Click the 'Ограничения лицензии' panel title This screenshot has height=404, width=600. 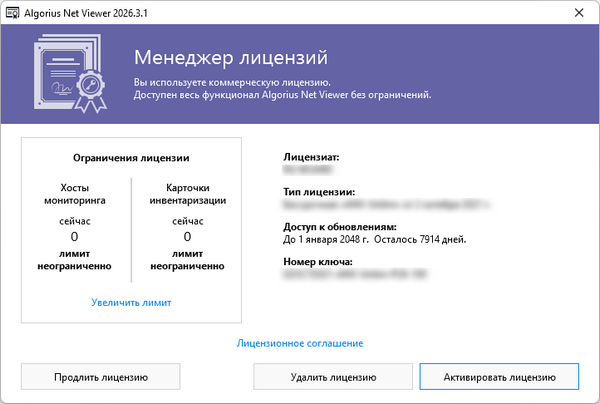click(131, 158)
